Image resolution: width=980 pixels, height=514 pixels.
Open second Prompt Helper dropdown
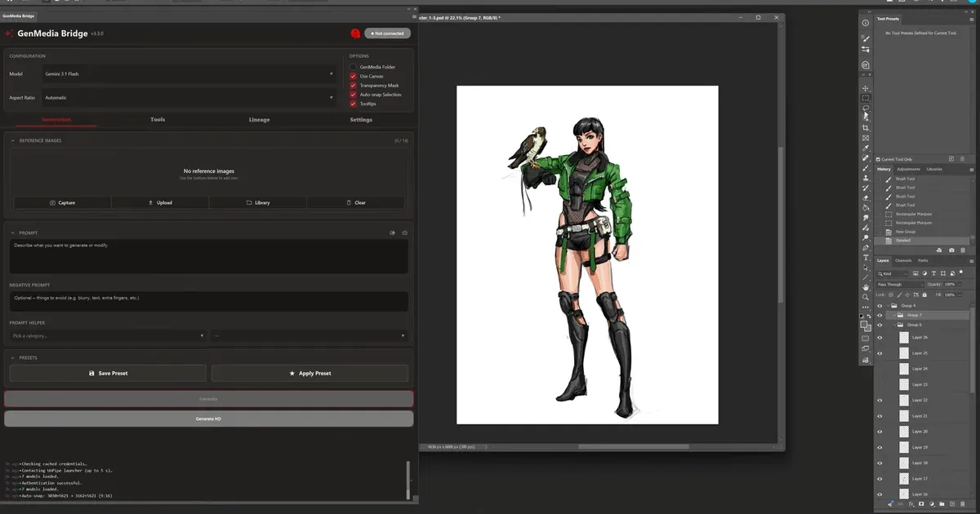310,335
